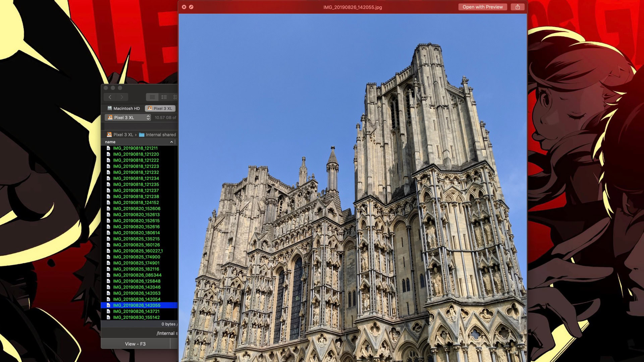
Task: Select file IMG_20190830_155142
Action: point(136,317)
